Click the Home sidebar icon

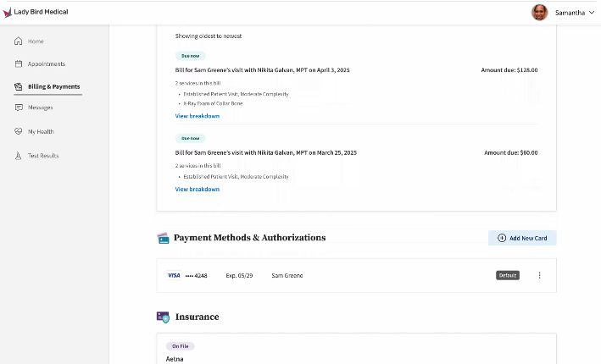click(19, 41)
